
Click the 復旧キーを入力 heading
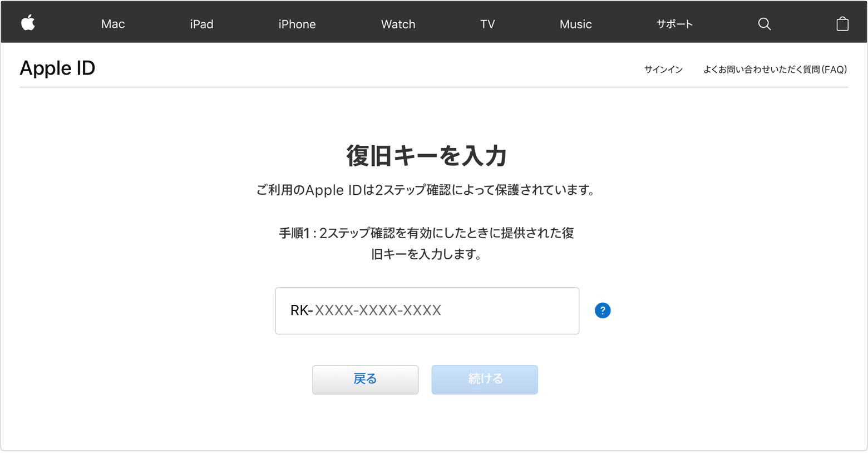pyautogui.click(x=427, y=156)
